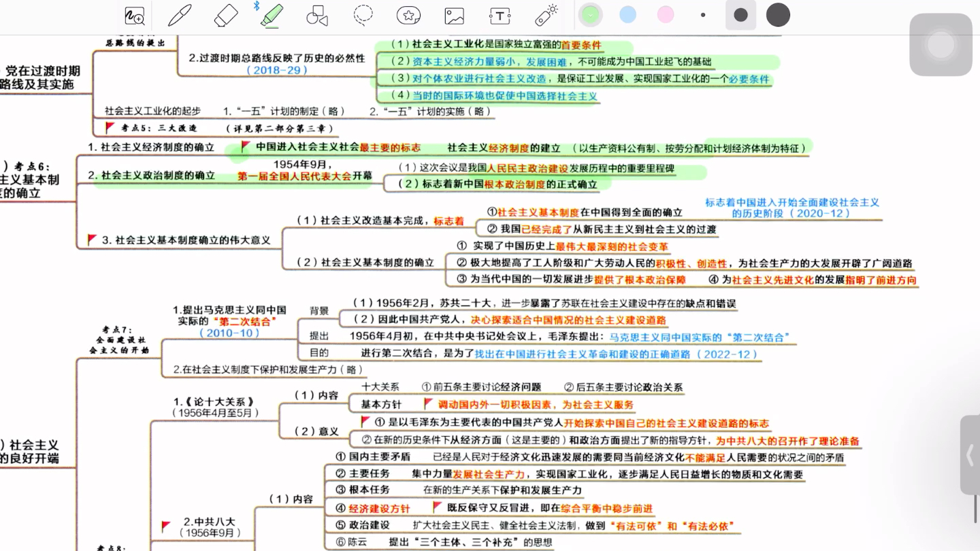
Task: Tap (1) 内容 beside 中共八大
Action: 291,499
